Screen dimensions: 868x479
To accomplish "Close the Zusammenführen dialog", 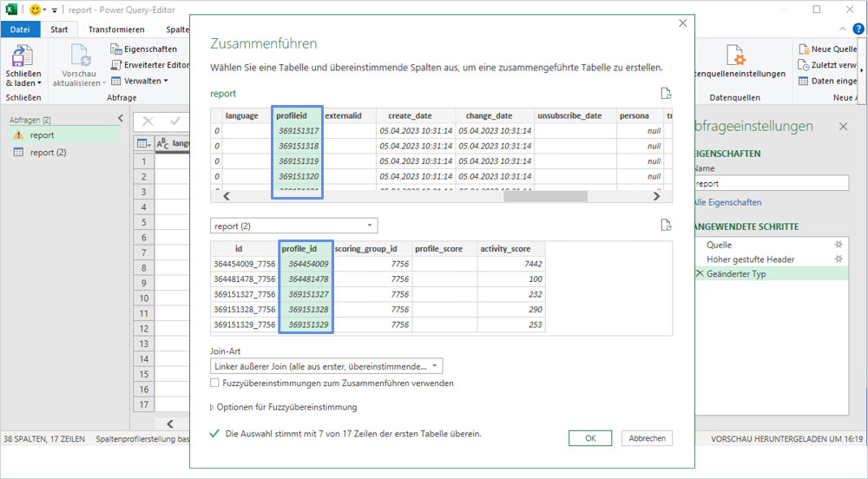I will point(682,23).
